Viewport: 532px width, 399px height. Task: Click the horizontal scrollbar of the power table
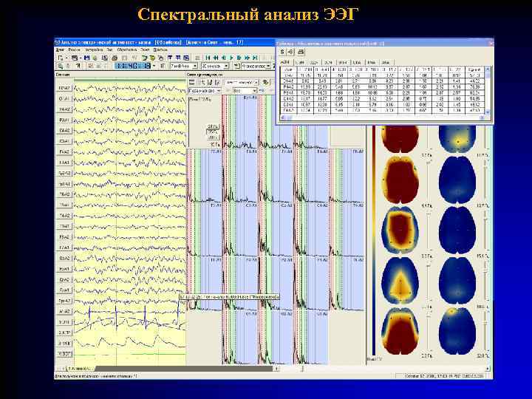point(383,117)
